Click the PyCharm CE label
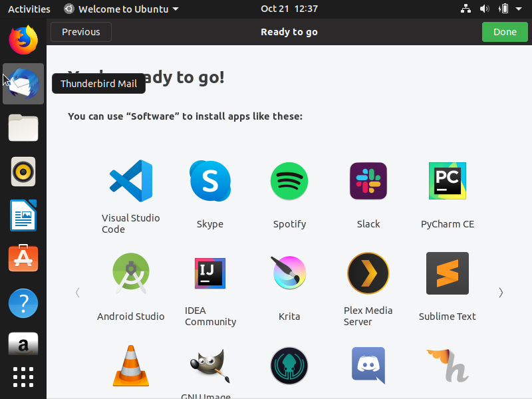This screenshot has height=399, width=532. [x=448, y=224]
